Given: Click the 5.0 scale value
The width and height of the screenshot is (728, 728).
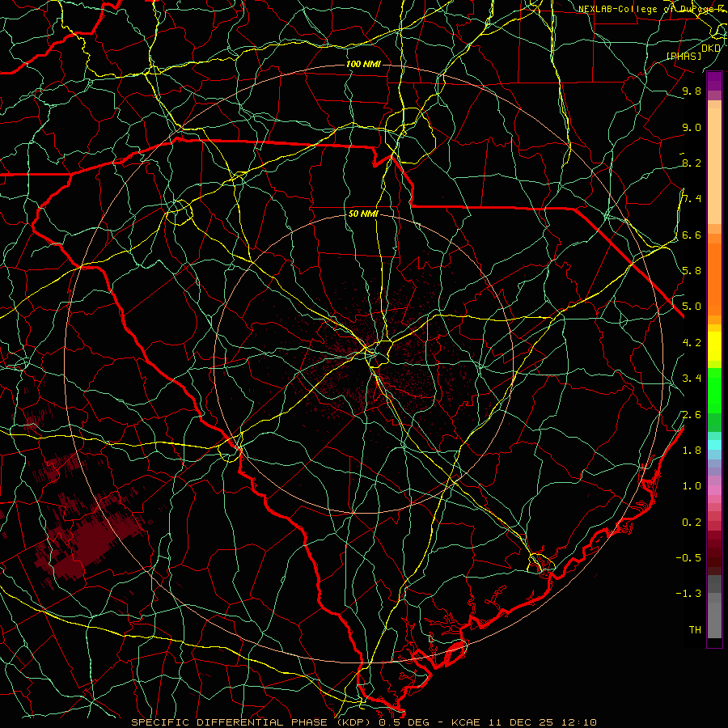Looking at the screenshot, I should pyautogui.click(x=692, y=307).
